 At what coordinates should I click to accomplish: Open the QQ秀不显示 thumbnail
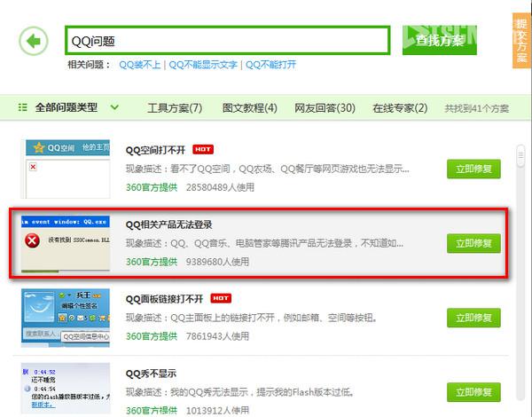tap(66, 389)
